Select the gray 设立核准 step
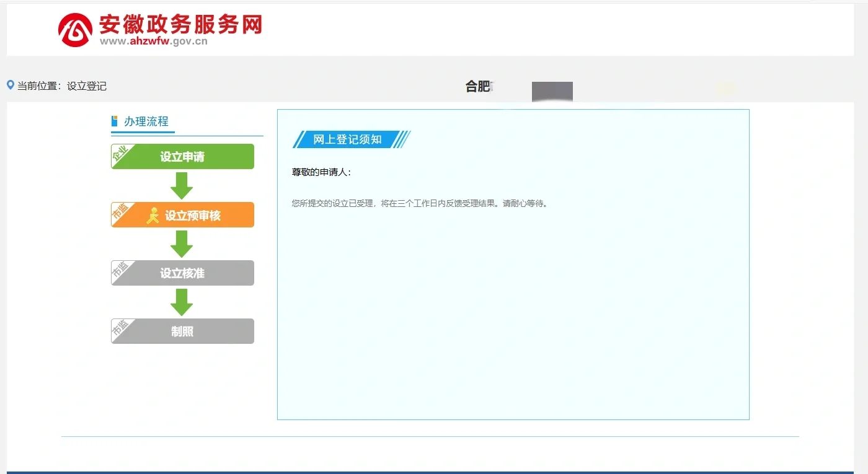Image resolution: width=868 pixels, height=474 pixels. 182,273
